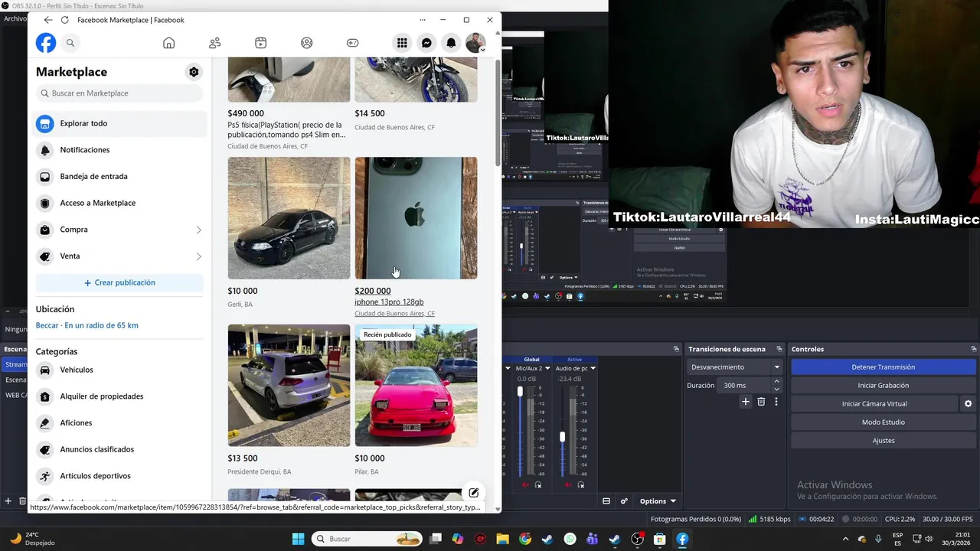Open the Mic/Aux 2 channel dropdown
The image size is (980, 551).
(x=547, y=368)
